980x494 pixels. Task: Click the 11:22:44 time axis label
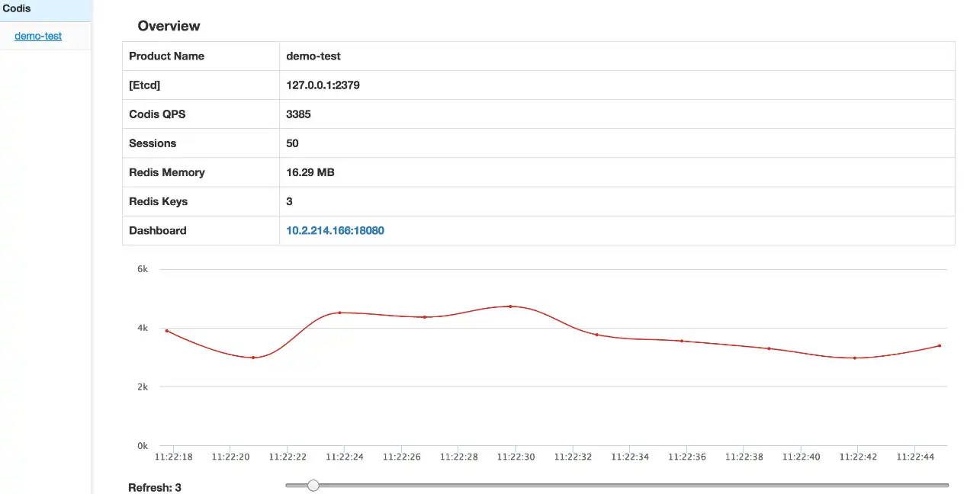pos(915,457)
